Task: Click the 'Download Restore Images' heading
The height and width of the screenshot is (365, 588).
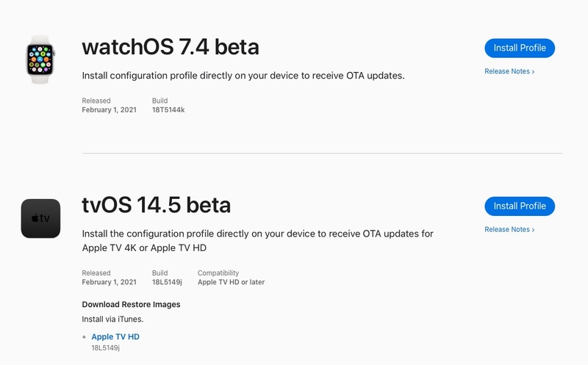Action: 132,304
